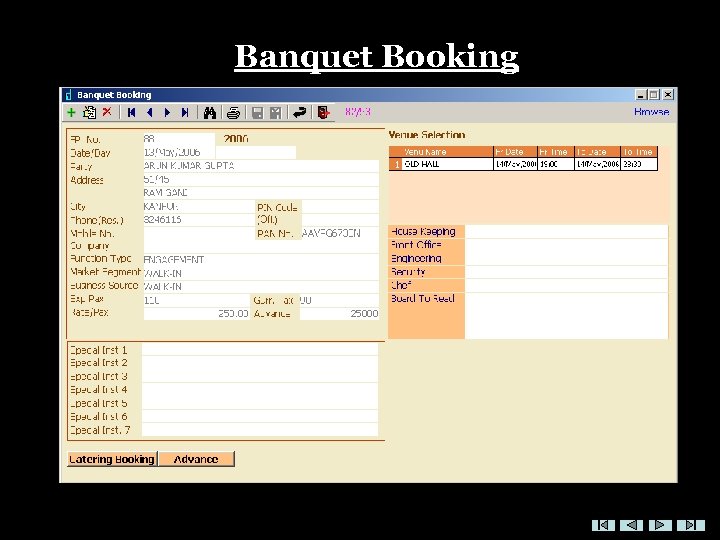This screenshot has width=720, height=540.
Task: Close the Banquet Booking window
Action: point(668,95)
